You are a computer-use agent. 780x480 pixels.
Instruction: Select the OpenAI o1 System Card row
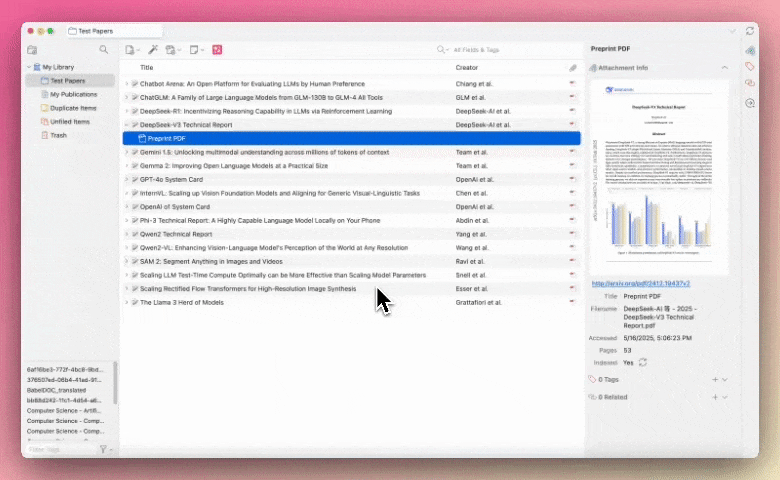(352, 207)
